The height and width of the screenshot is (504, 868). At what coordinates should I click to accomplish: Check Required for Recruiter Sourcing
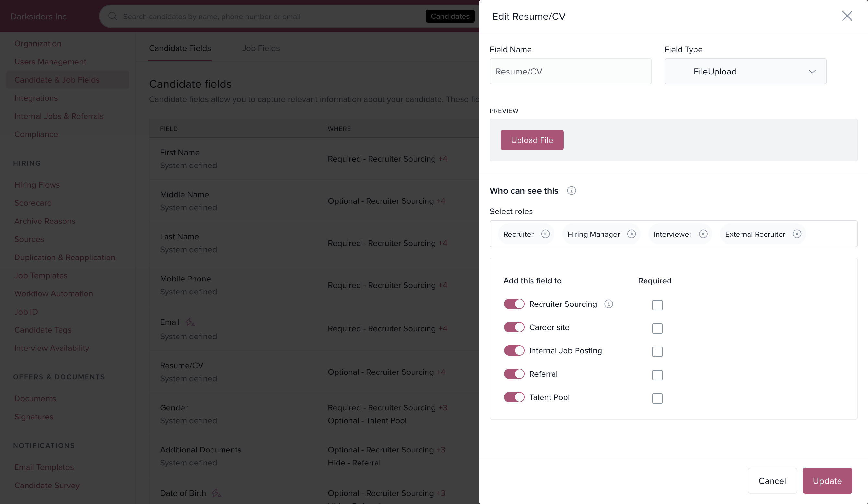[657, 305]
